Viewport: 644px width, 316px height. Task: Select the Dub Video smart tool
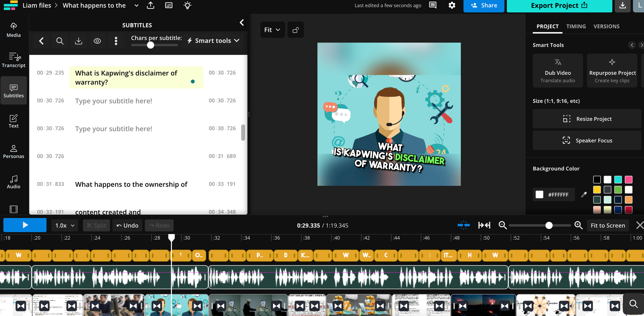click(558, 70)
